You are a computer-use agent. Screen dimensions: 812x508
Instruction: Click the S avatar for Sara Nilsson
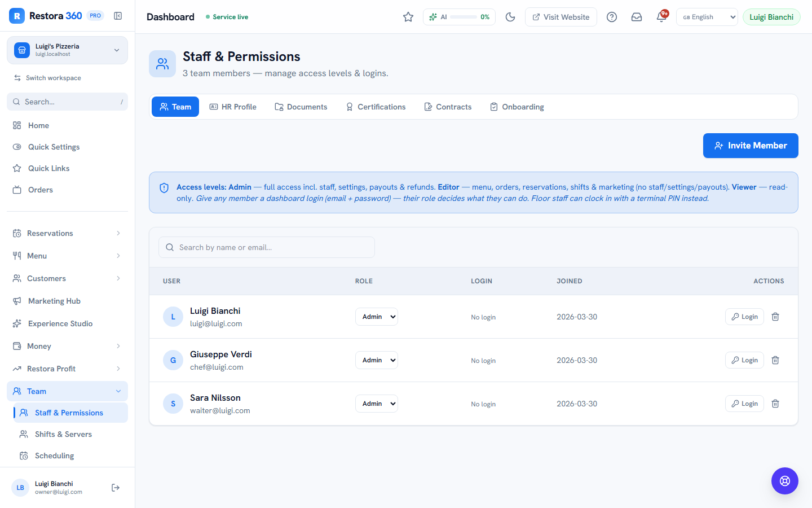(x=173, y=404)
